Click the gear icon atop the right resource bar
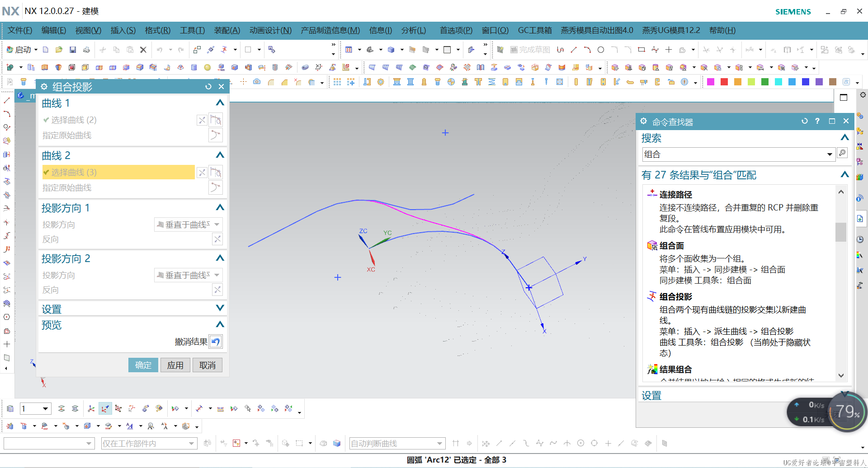 pyautogui.click(x=863, y=95)
